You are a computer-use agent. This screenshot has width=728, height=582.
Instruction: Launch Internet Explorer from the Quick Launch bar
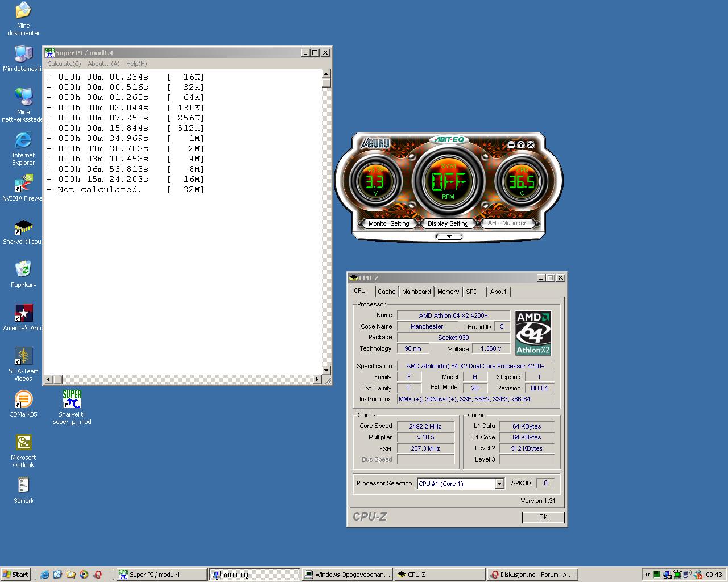tap(45, 575)
